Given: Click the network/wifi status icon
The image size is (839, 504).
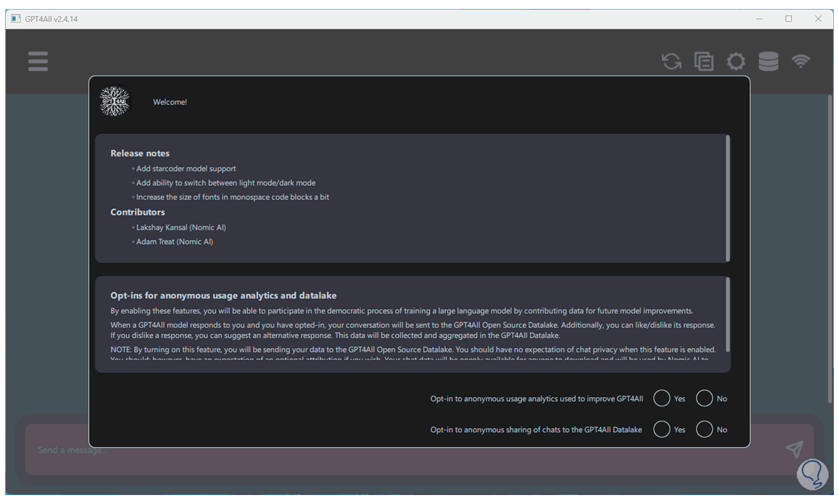Looking at the screenshot, I should pyautogui.click(x=801, y=61).
